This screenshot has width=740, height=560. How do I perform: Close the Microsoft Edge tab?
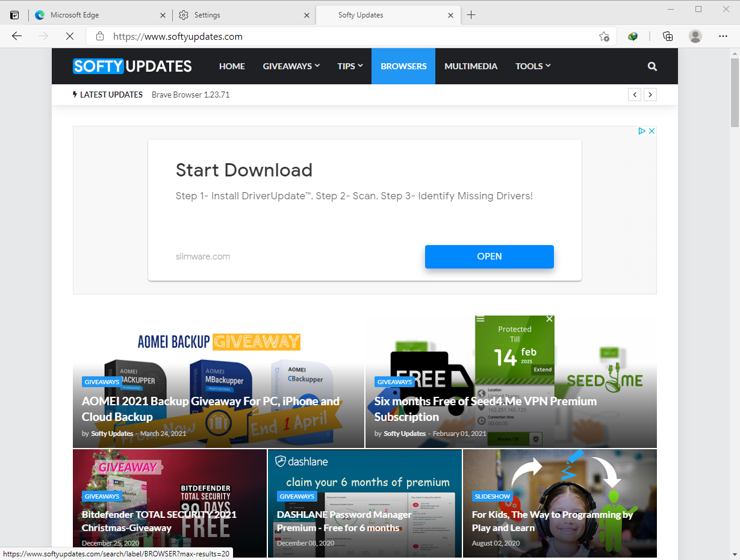(x=162, y=15)
